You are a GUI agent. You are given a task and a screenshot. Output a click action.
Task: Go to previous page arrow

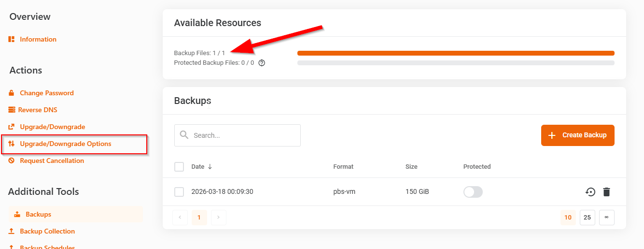tap(180, 218)
